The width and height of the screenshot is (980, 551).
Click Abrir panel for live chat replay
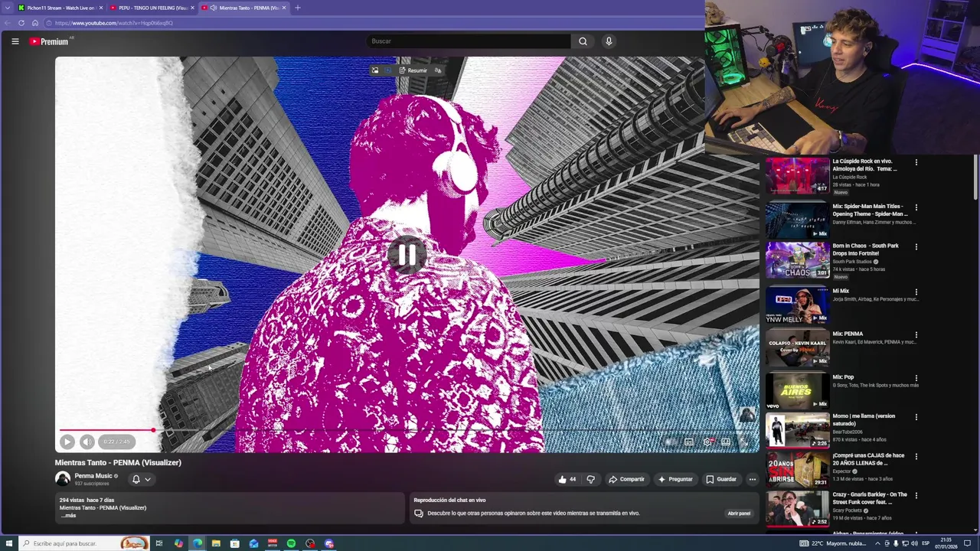point(739,514)
